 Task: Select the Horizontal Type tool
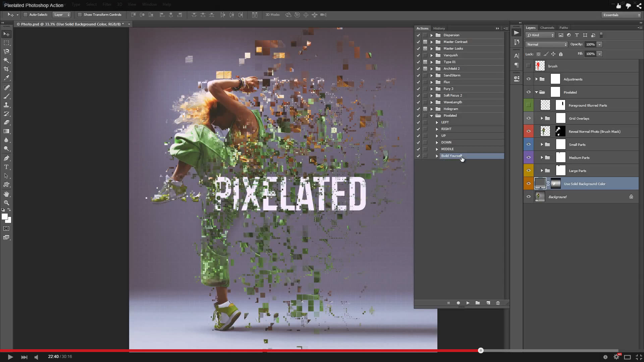[6, 167]
